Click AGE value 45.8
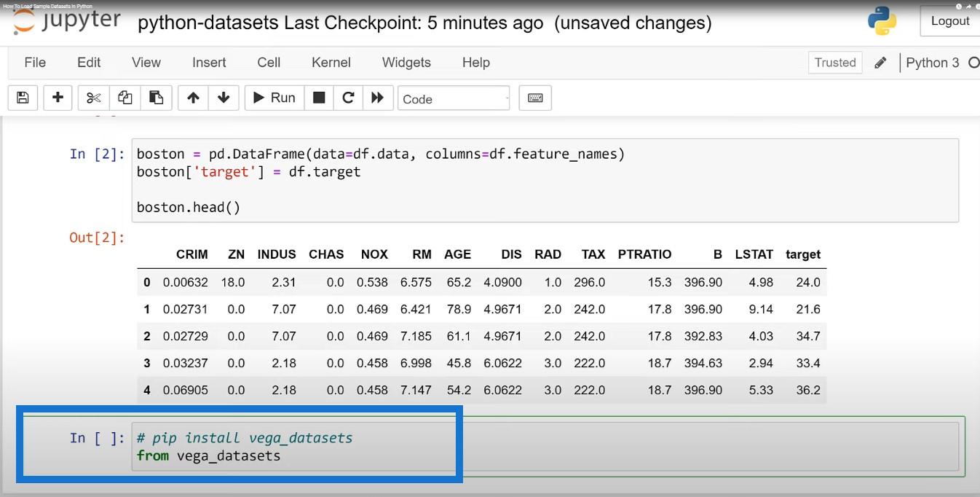 pyautogui.click(x=459, y=363)
